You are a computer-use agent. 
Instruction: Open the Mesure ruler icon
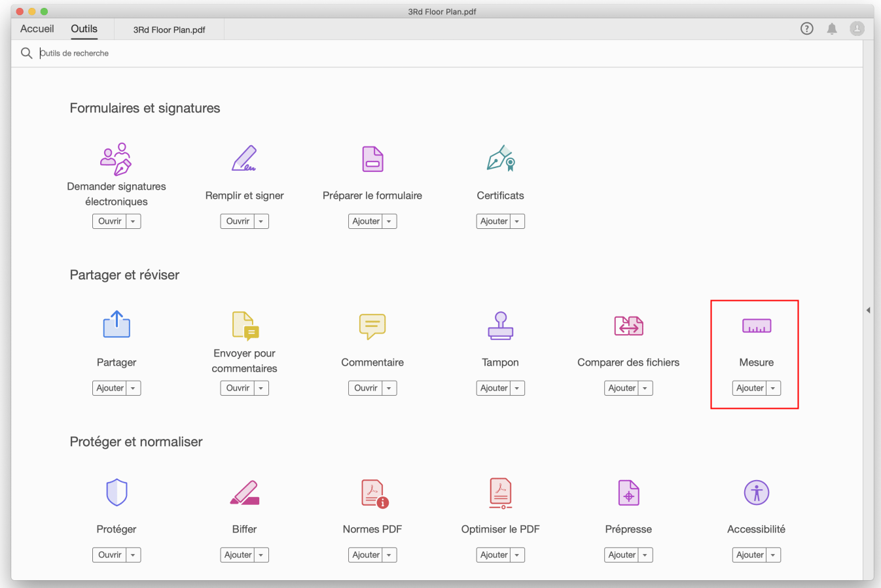[757, 326]
